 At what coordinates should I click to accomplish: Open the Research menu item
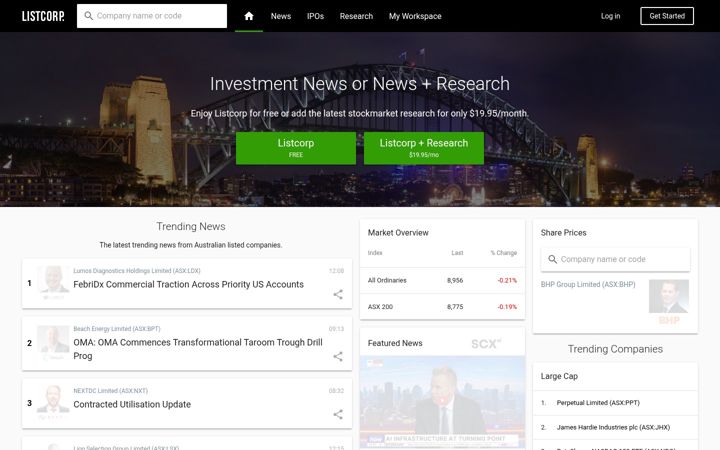tap(356, 16)
